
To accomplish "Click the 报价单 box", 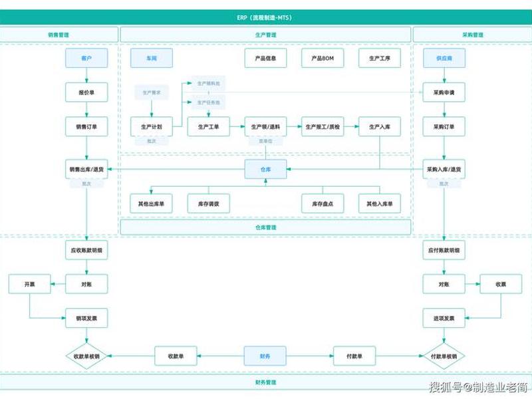I will 86,92.
